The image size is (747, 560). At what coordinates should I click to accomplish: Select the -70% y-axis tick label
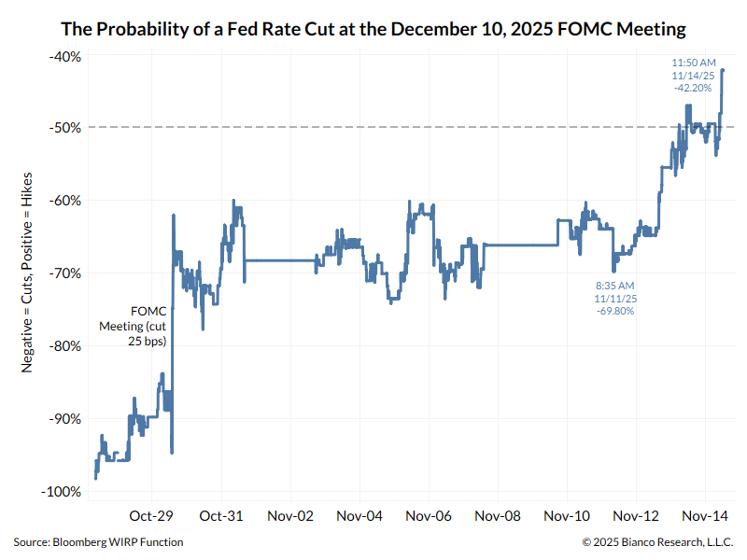pos(64,273)
